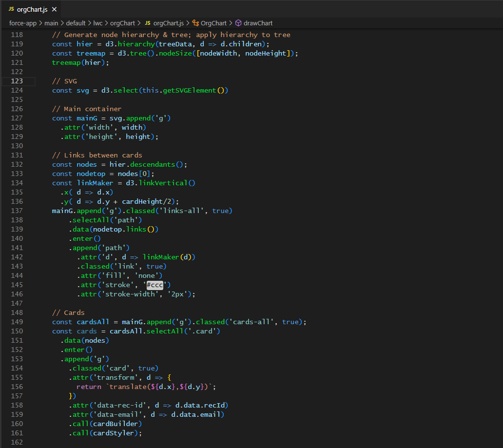Select default in the breadcrumb navigation
This screenshot has height=448, width=503.
(75, 23)
